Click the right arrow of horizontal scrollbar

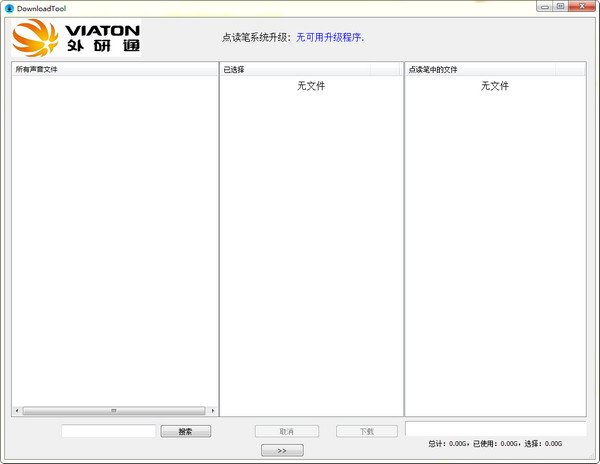click(x=213, y=411)
